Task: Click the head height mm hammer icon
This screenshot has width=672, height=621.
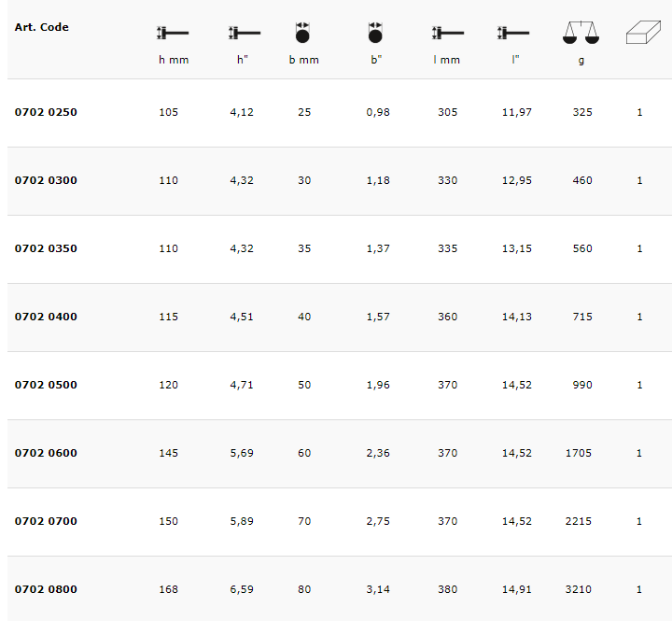Action: [173, 34]
